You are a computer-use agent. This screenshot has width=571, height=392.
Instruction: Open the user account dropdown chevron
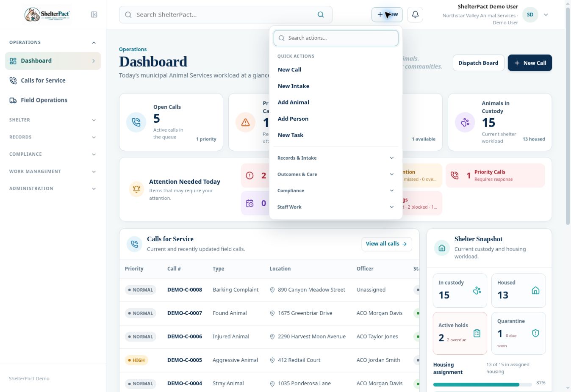(x=546, y=15)
